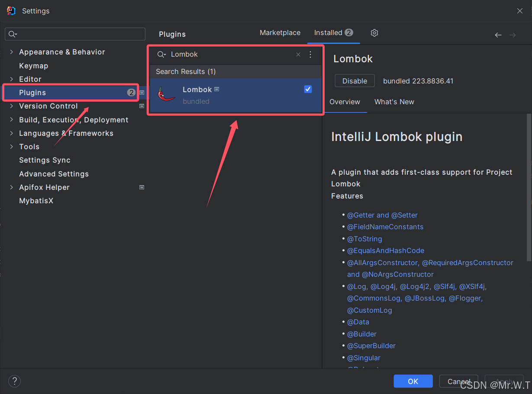
Task: Switch to the Marketplace tab
Action: click(280, 33)
